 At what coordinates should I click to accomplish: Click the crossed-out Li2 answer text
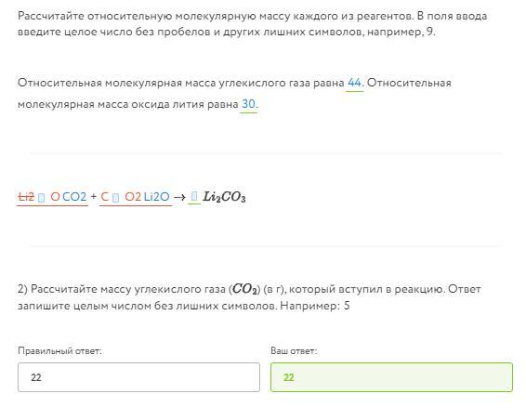pos(26,197)
